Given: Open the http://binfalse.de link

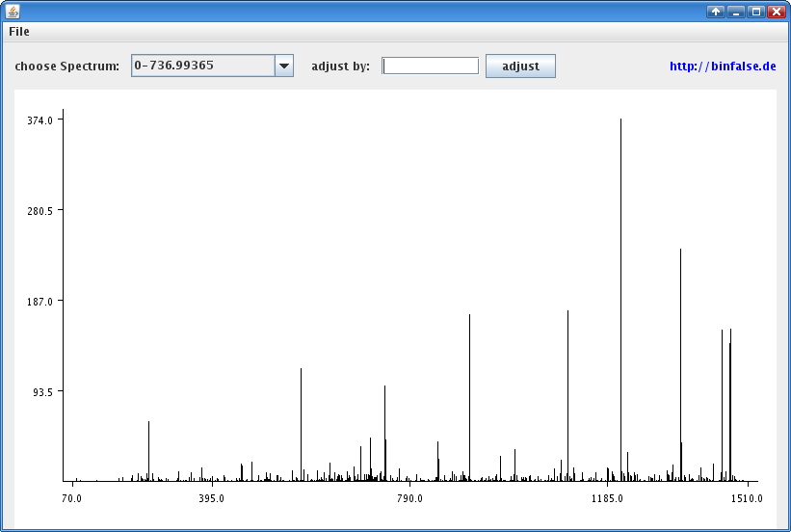Looking at the screenshot, I should tap(723, 66).
